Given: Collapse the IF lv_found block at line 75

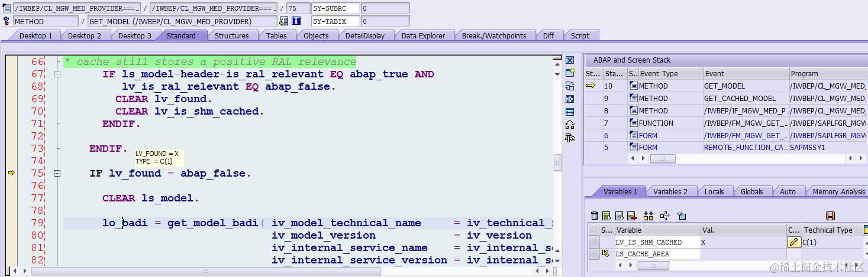Looking at the screenshot, I should tap(57, 174).
